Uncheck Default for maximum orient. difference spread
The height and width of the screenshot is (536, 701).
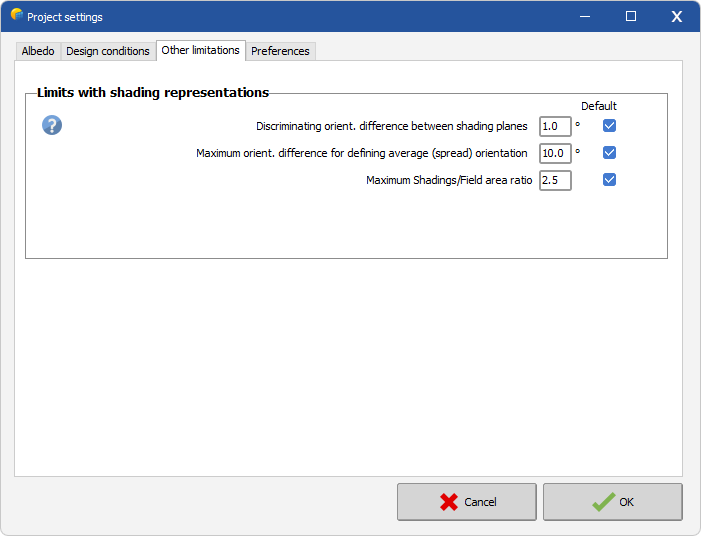click(x=609, y=153)
